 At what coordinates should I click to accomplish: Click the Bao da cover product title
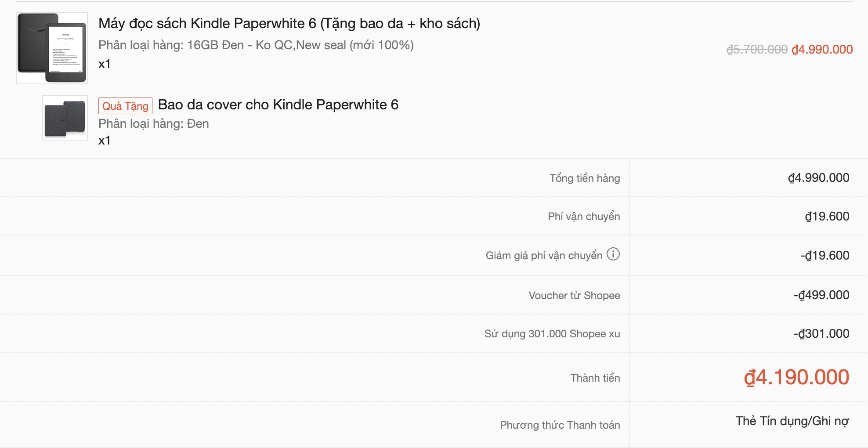pyautogui.click(x=278, y=105)
